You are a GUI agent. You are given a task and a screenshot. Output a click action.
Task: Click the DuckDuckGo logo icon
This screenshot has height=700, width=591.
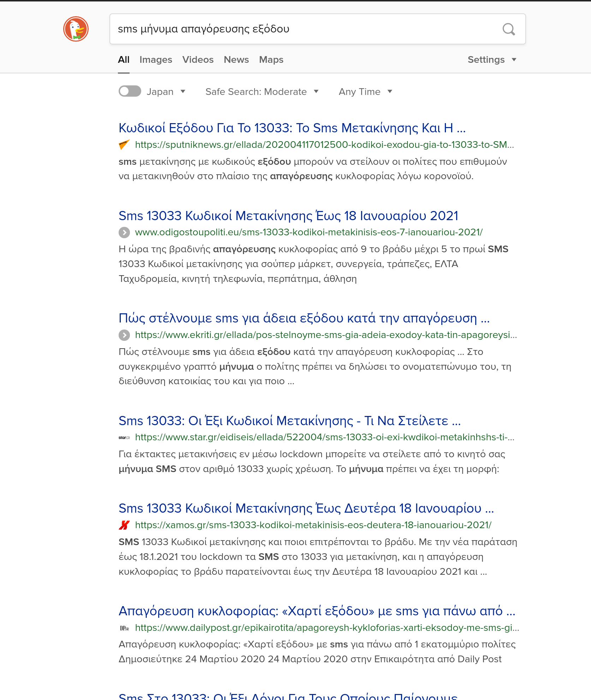76,29
